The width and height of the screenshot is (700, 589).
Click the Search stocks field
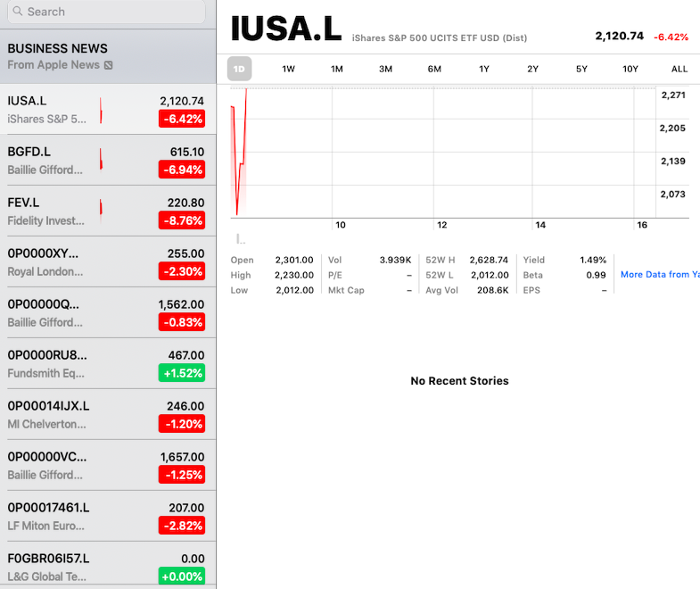click(x=106, y=12)
